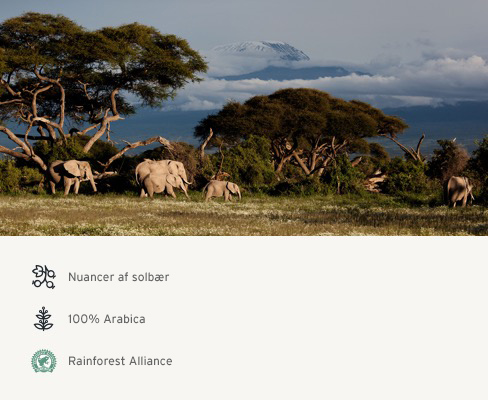Click the large adult elephant in the middle
Screen dimensions: 488x400
[162, 178]
